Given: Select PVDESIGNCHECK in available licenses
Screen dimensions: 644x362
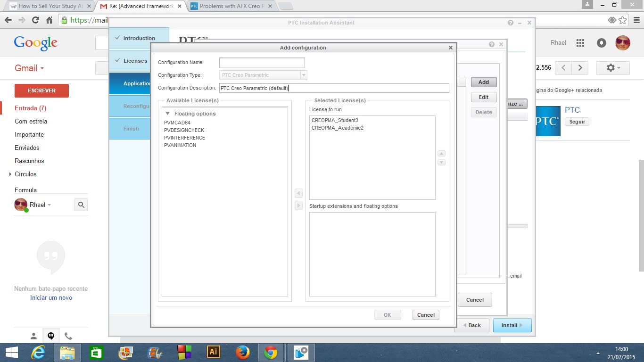Looking at the screenshot, I should (184, 130).
